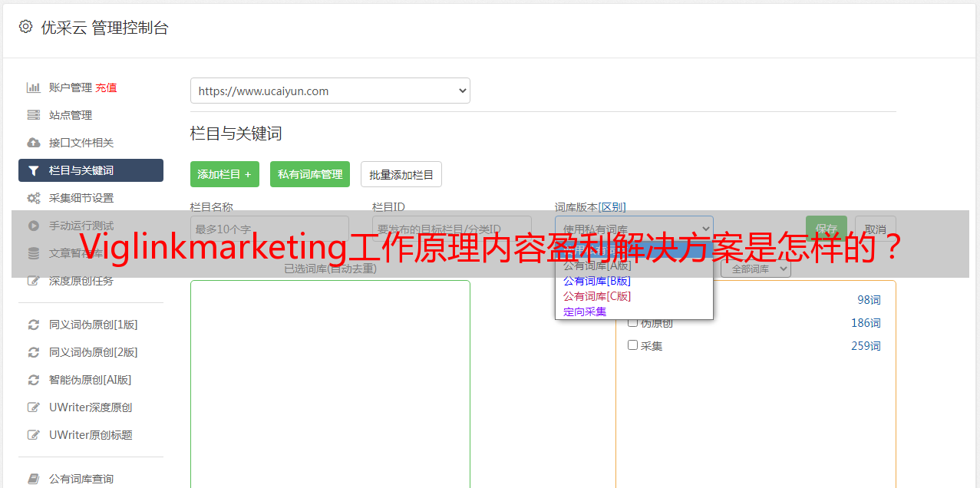The height and width of the screenshot is (488, 980).
Task: Click the refresh icon for 同义词伪原创[1版]
Action: click(33, 325)
